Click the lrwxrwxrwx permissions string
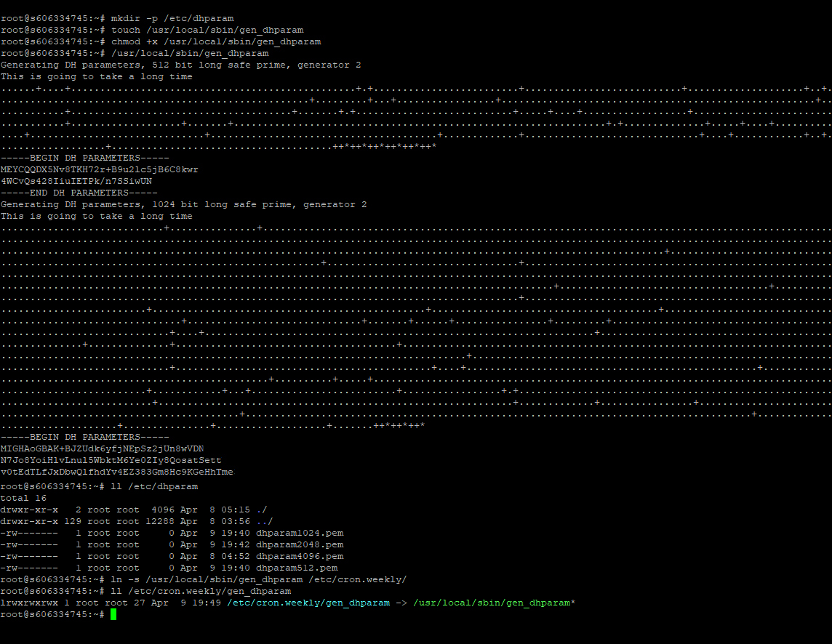 click(x=29, y=603)
